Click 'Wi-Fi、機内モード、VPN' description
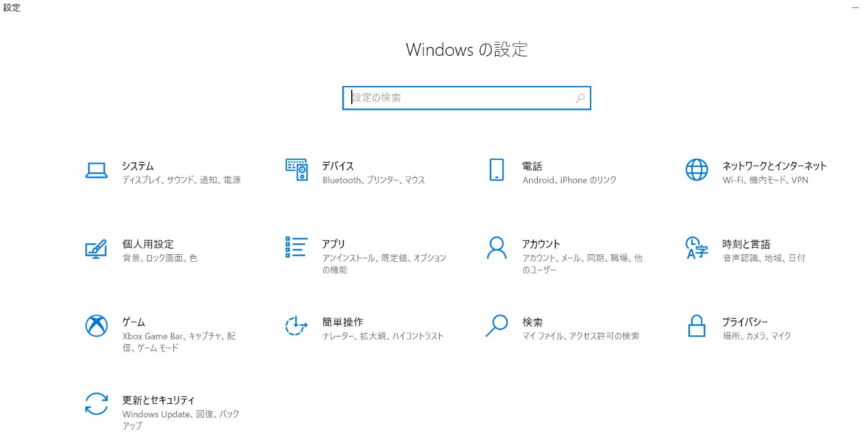This screenshot has width=868, height=445. pos(765,180)
